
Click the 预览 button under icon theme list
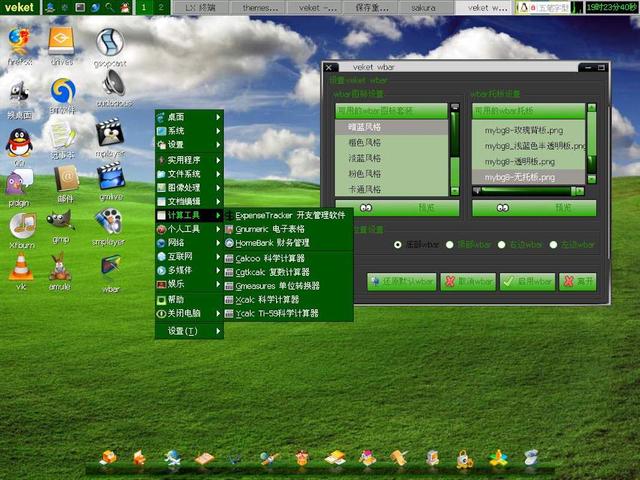coord(397,208)
